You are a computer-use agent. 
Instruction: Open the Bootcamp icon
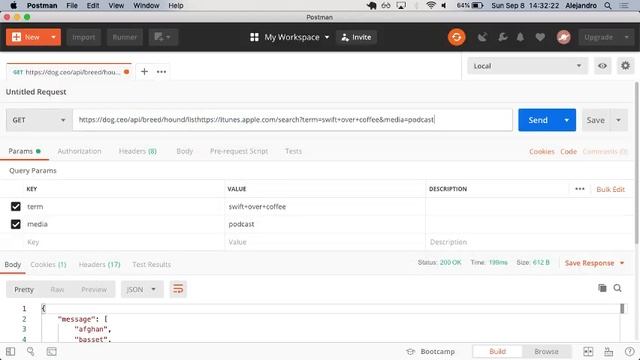click(x=411, y=351)
